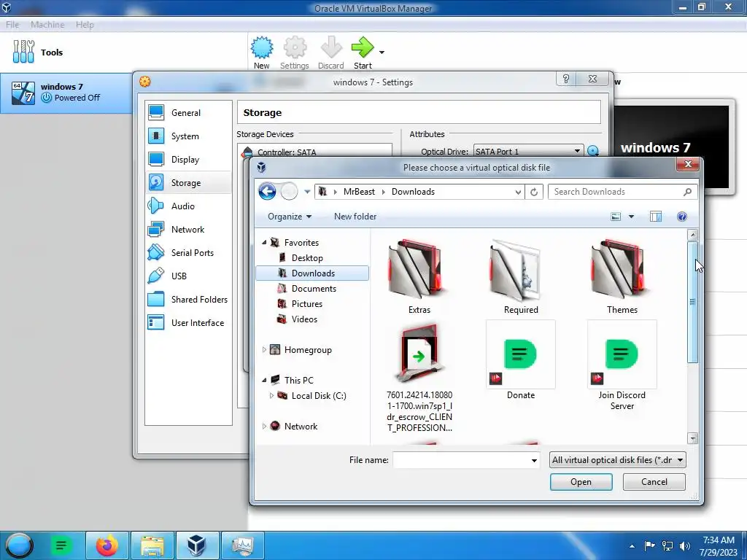Select the Join Discord Server shortcut

(622, 366)
